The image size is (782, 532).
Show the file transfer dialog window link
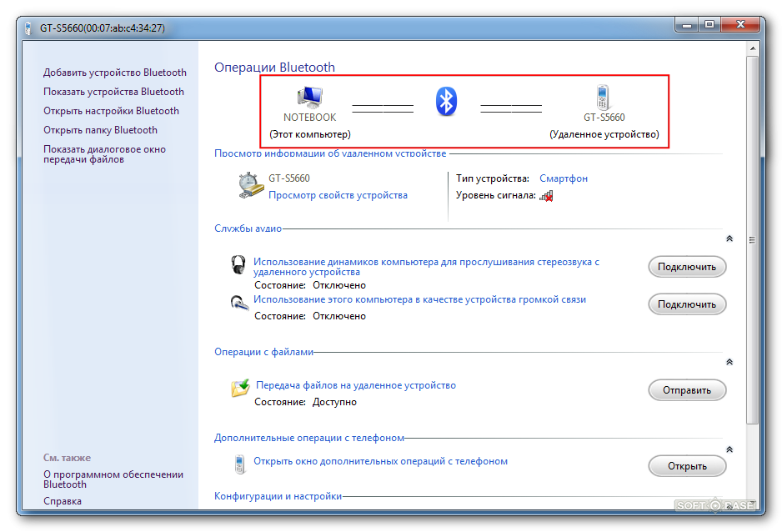[x=104, y=154]
